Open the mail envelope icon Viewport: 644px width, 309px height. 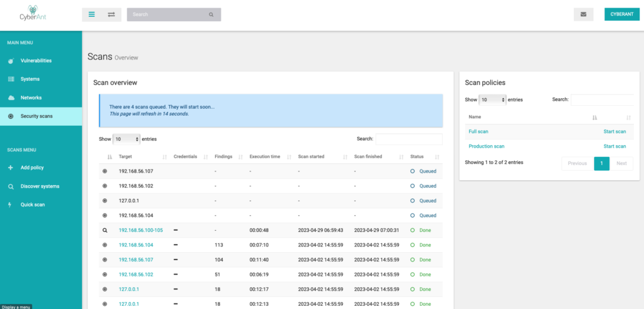tap(583, 14)
